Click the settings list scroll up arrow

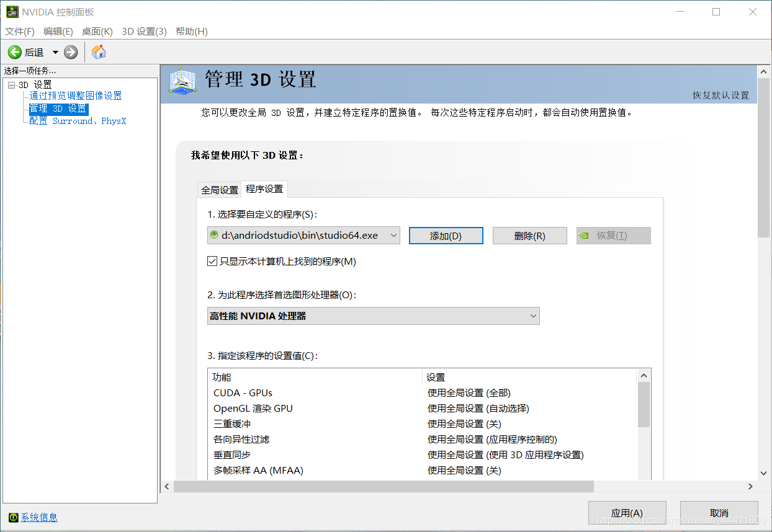(644, 375)
